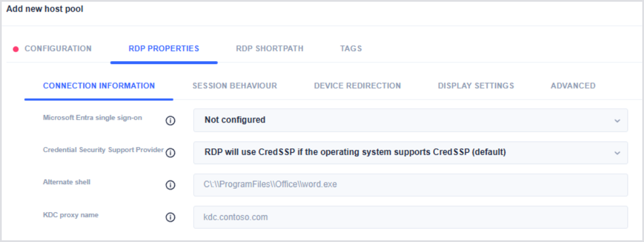Image resolution: width=644 pixels, height=242 pixels.
Task: Open the Microsoft Entra single sign-on dropdown
Action: click(410, 120)
